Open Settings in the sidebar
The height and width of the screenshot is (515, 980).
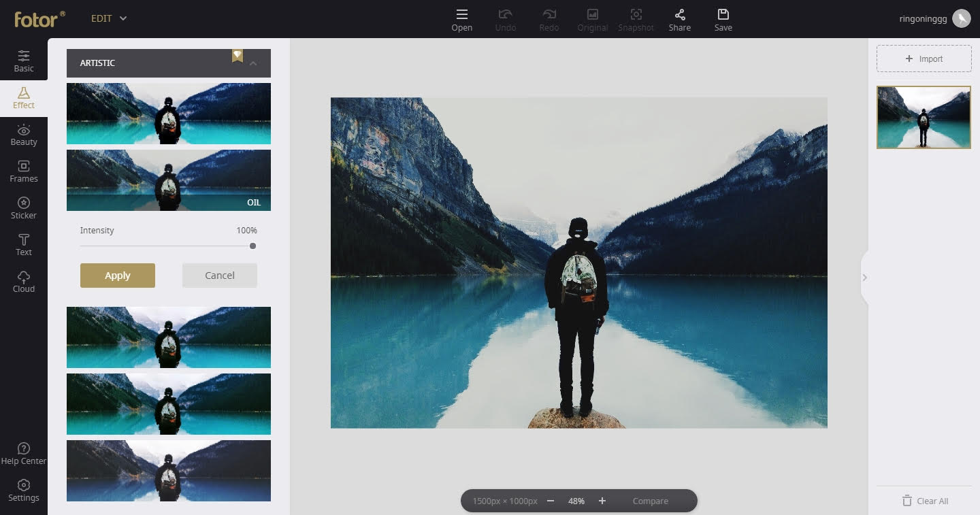24,491
